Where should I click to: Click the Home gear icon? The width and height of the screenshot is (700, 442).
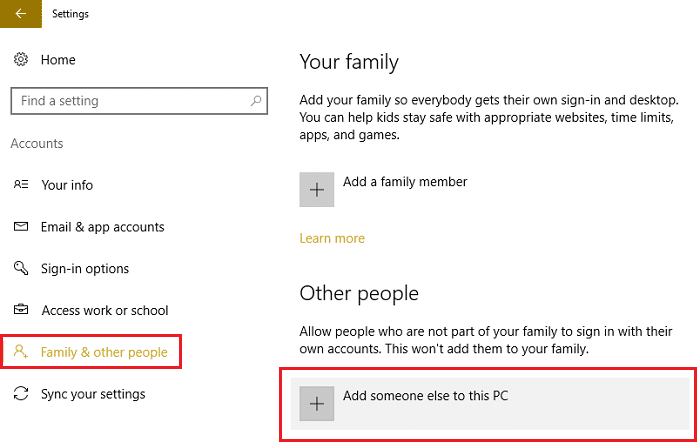(x=21, y=60)
